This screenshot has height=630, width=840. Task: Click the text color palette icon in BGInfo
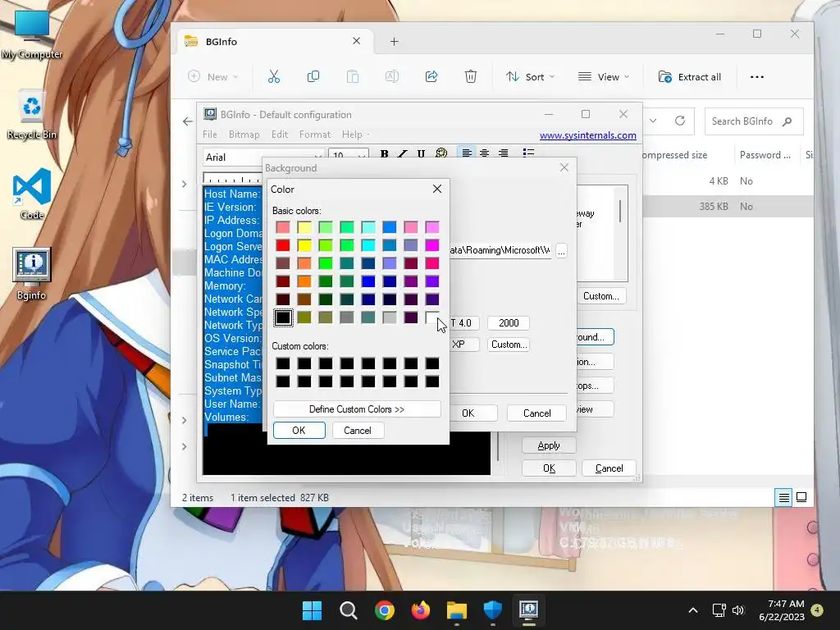[x=441, y=153]
